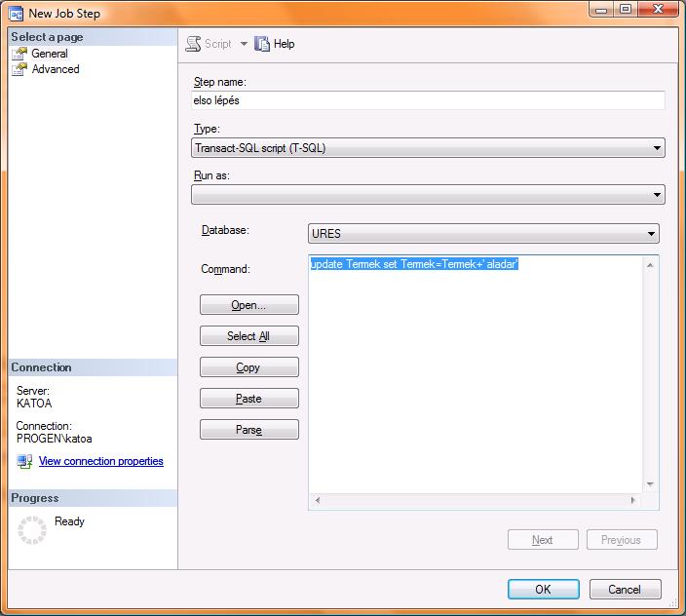686x616 pixels.
Task: Click the Select a page header
Action: click(93, 37)
